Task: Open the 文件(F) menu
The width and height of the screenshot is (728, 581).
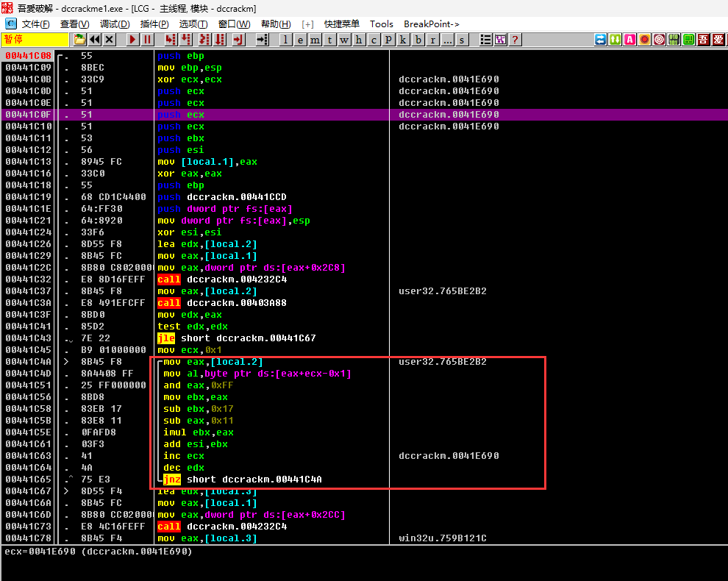Action: [x=36, y=24]
